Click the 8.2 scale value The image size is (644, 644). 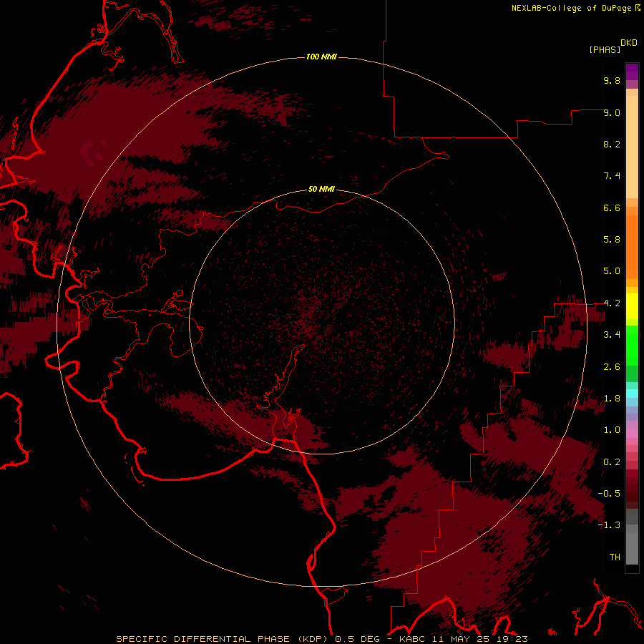[612, 144]
